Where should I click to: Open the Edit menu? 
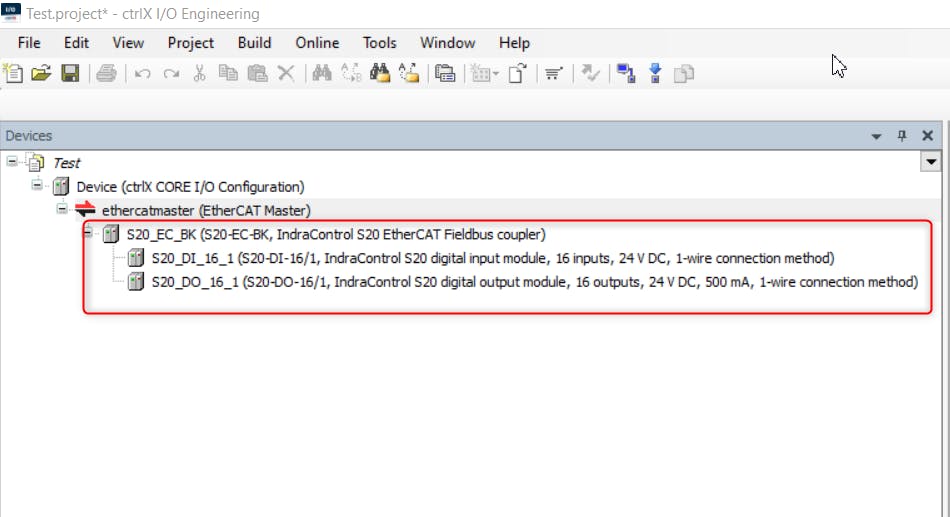(x=76, y=43)
